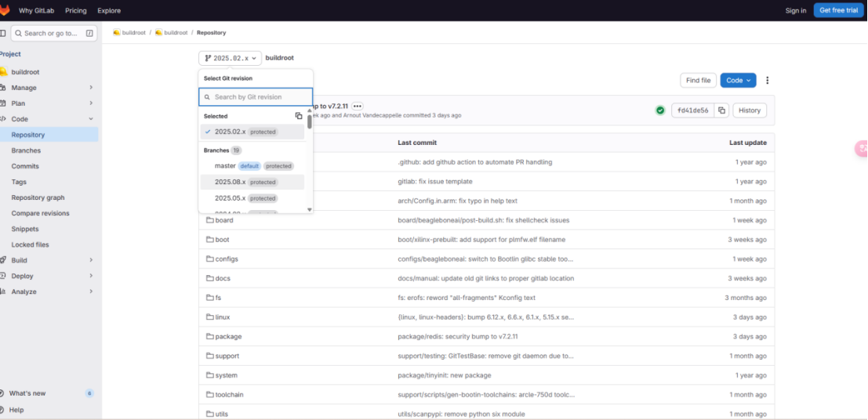The height and width of the screenshot is (420, 868).
Task: Select the 2025.05.x branch
Action: click(x=252, y=198)
